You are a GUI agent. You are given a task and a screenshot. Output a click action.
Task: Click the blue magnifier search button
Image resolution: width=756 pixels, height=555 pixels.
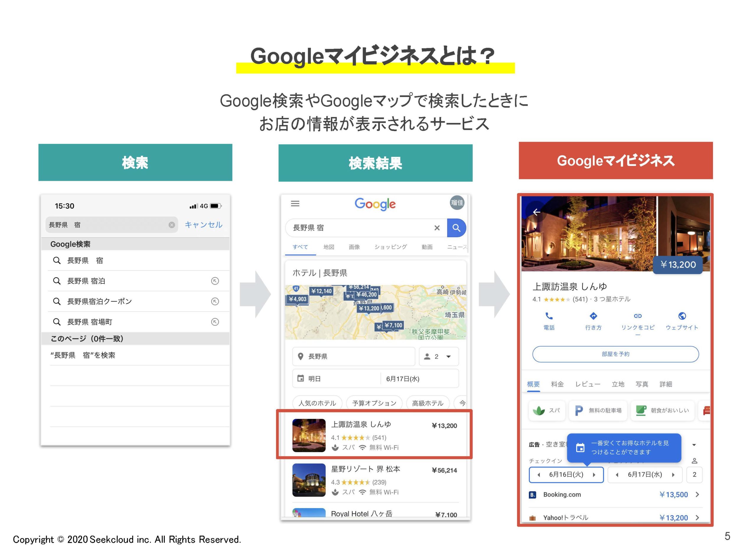point(457,228)
